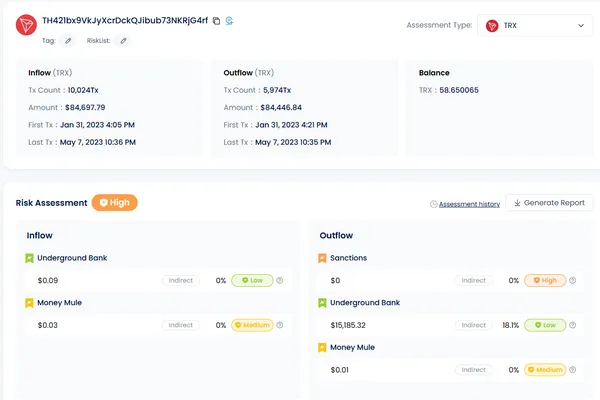
Task: Click help icon beside Inflow Underground Bank Low
Action: tap(280, 281)
